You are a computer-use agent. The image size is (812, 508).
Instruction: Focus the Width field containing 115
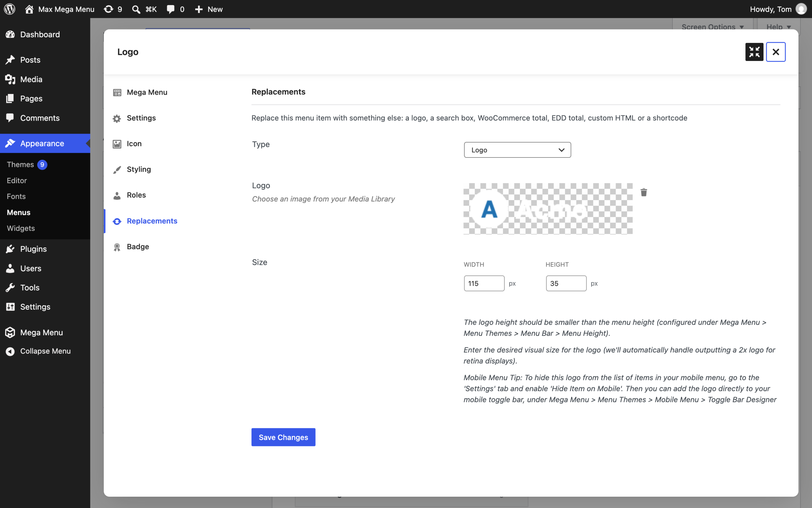pos(484,283)
